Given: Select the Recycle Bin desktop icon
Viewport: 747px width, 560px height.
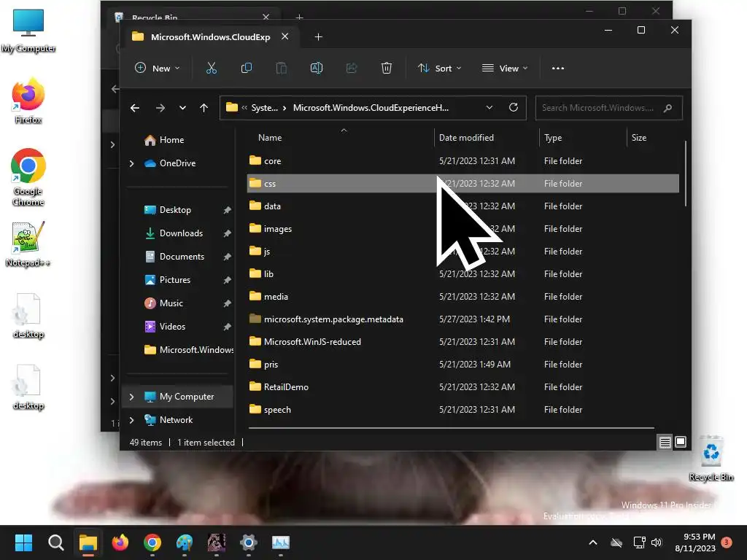Looking at the screenshot, I should (x=711, y=458).
